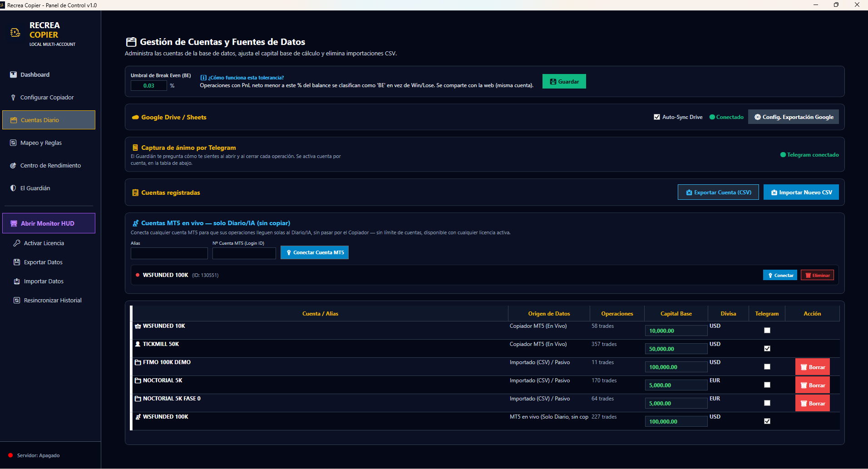
Task: Toggle the Auto-Sync Drive checkbox
Action: click(657, 117)
